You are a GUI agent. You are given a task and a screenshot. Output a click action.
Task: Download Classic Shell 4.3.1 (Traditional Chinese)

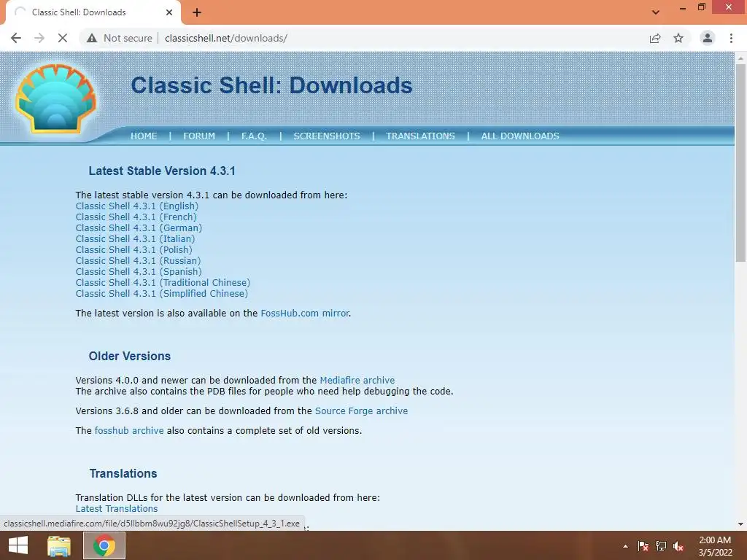click(163, 283)
